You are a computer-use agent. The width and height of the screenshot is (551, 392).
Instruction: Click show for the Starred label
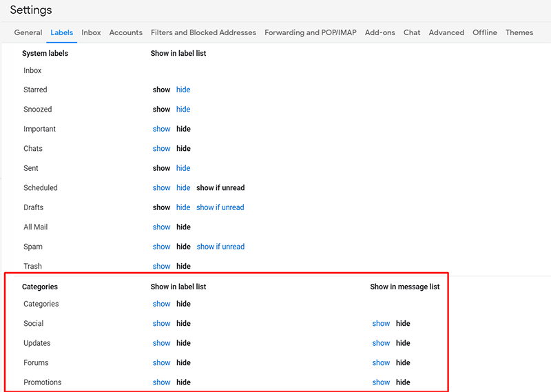tap(161, 90)
